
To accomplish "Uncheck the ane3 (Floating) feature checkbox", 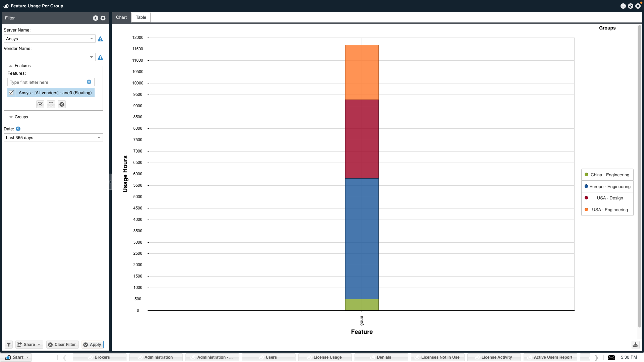I will tap(12, 93).
